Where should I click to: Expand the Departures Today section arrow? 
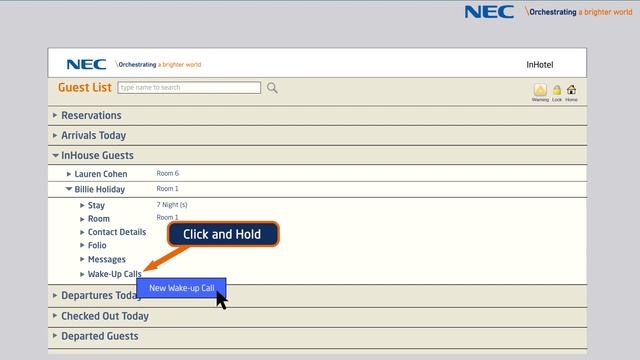point(55,295)
